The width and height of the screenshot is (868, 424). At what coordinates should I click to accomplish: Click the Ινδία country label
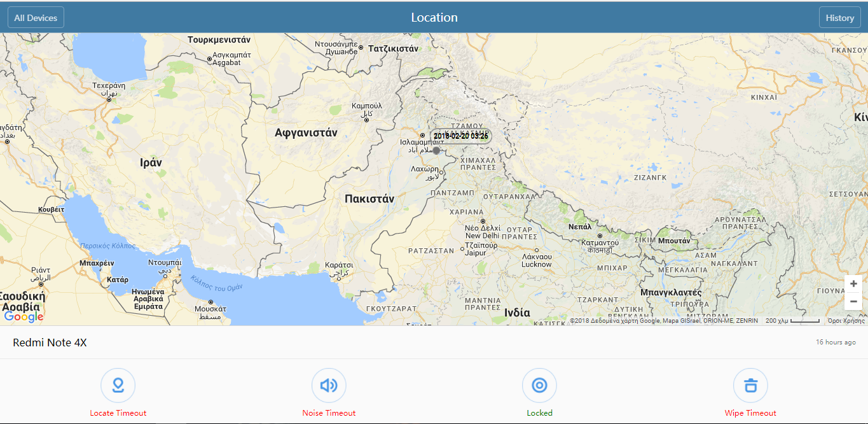517,313
